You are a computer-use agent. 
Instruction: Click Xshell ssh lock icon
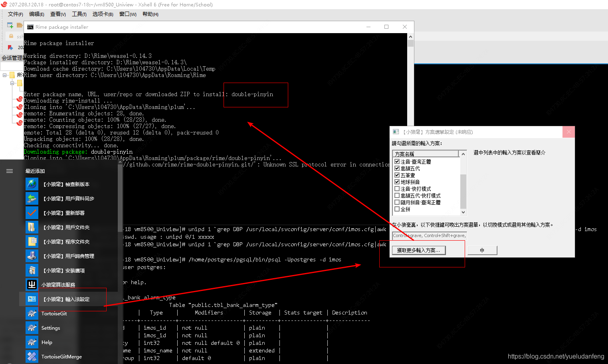click(x=11, y=36)
